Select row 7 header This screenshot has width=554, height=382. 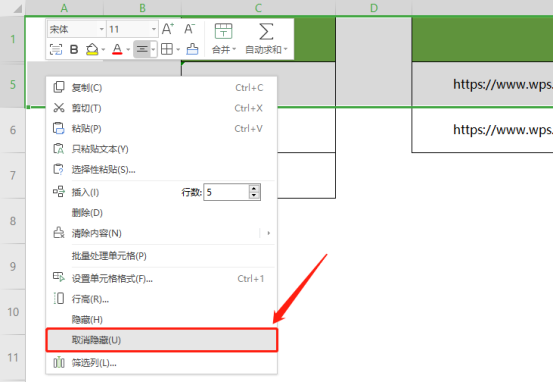pyautogui.click(x=13, y=176)
